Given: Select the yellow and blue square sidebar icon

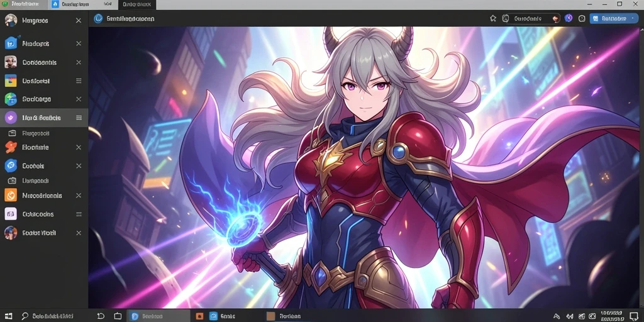Looking at the screenshot, I should pyautogui.click(x=11, y=81).
